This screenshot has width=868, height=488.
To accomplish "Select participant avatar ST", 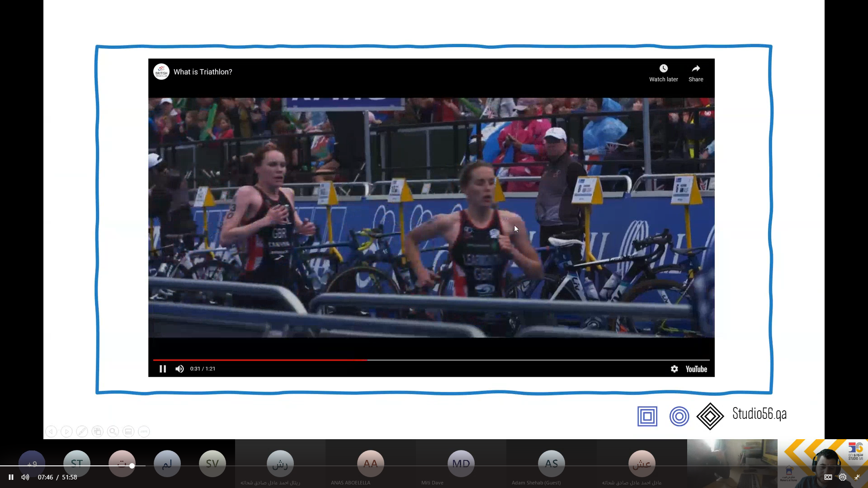I will [x=77, y=464].
